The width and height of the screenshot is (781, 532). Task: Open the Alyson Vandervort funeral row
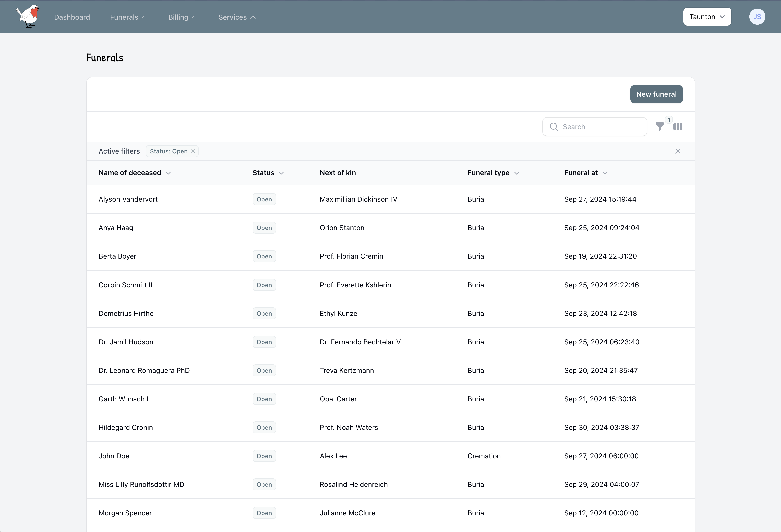(390, 199)
